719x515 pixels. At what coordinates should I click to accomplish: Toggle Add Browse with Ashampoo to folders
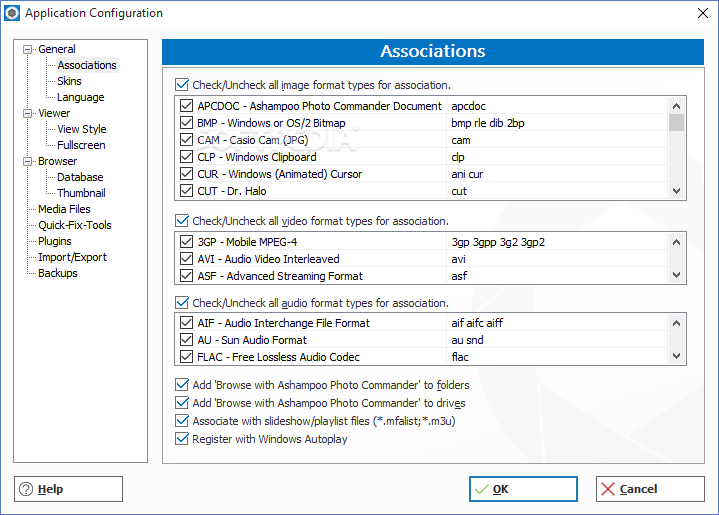182,385
